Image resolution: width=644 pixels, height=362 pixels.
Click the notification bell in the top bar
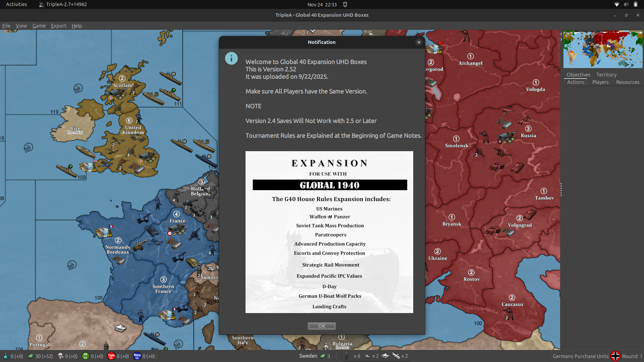click(x=345, y=4)
